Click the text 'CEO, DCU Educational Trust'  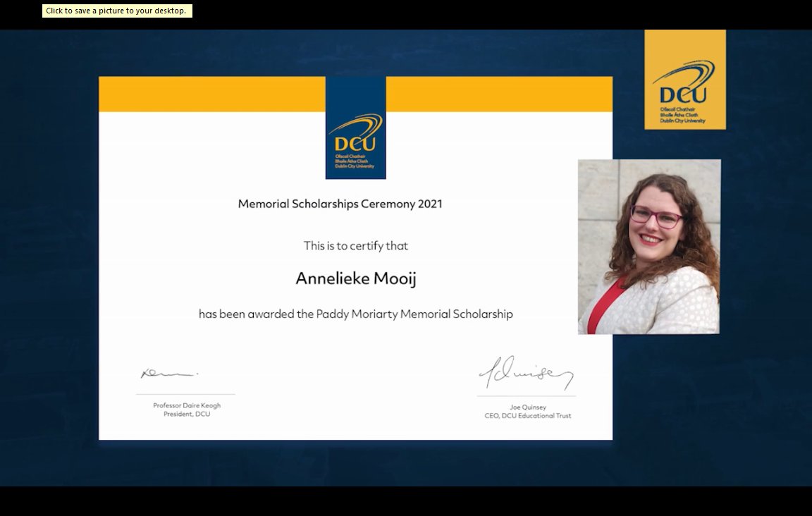click(x=528, y=415)
